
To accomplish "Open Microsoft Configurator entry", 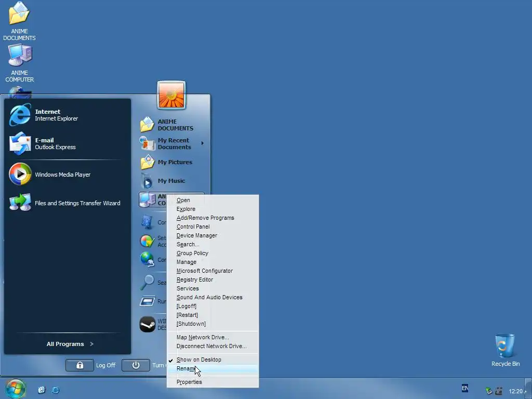I will tap(212, 271).
